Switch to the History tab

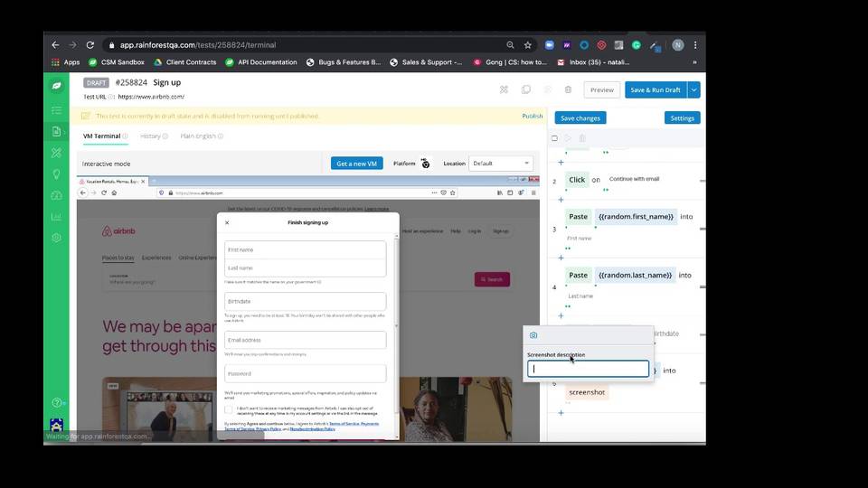pos(154,136)
